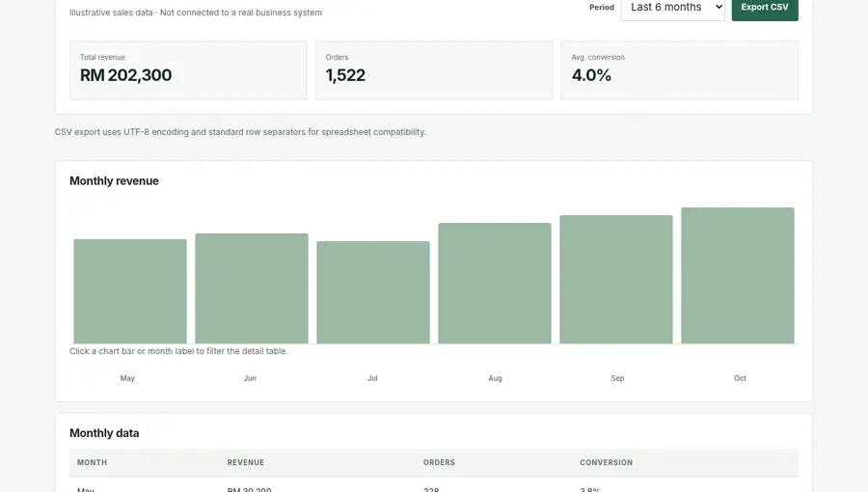This screenshot has height=492, width=868.
Task: Select the Oct revenue bar in chart
Action: pyautogui.click(x=738, y=276)
